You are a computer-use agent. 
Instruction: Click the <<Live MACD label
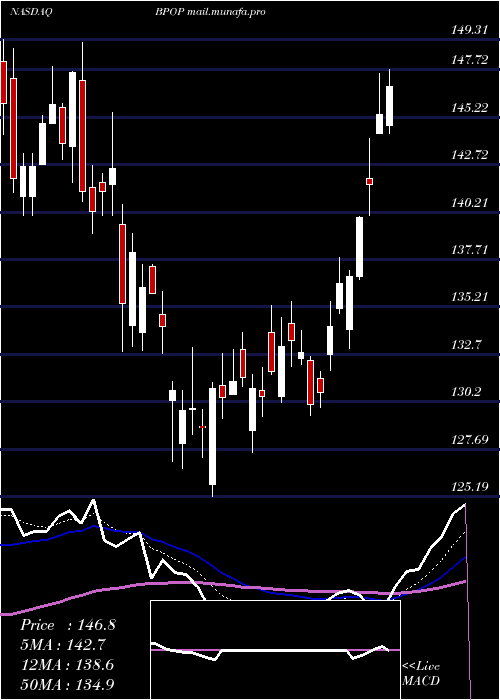pos(421,674)
